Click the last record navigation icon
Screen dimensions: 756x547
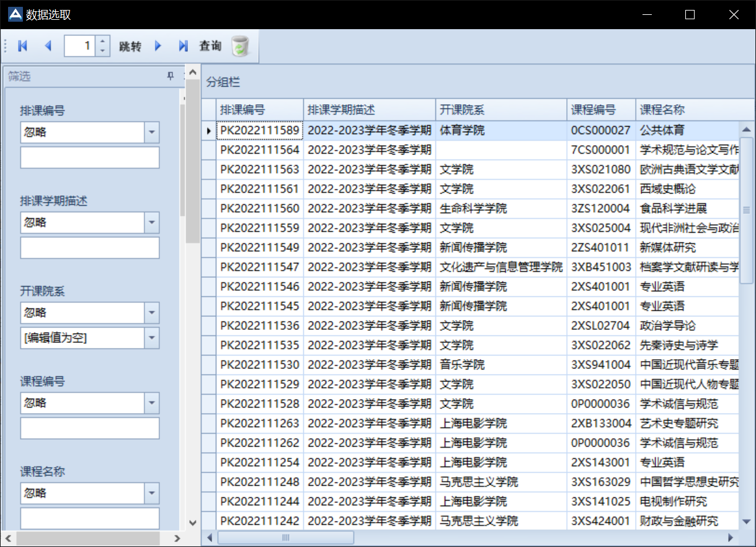click(182, 45)
